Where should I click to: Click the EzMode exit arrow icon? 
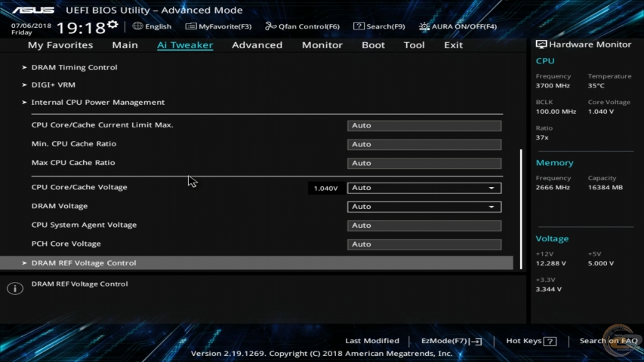click(x=476, y=341)
